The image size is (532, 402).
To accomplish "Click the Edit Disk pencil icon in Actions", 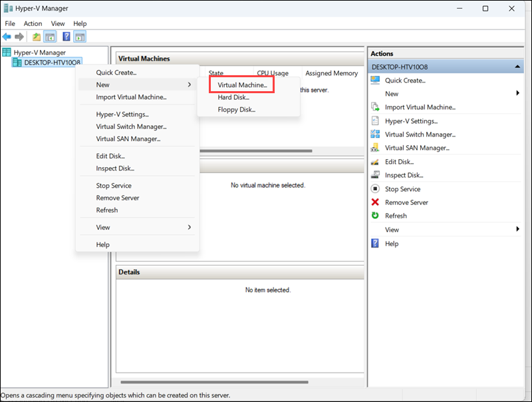I will point(375,162).
